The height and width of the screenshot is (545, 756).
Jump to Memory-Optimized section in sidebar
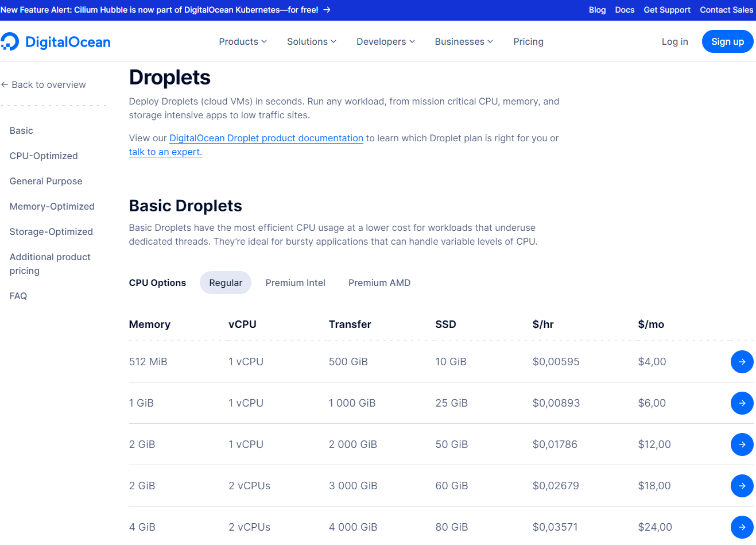coord(52,206)
